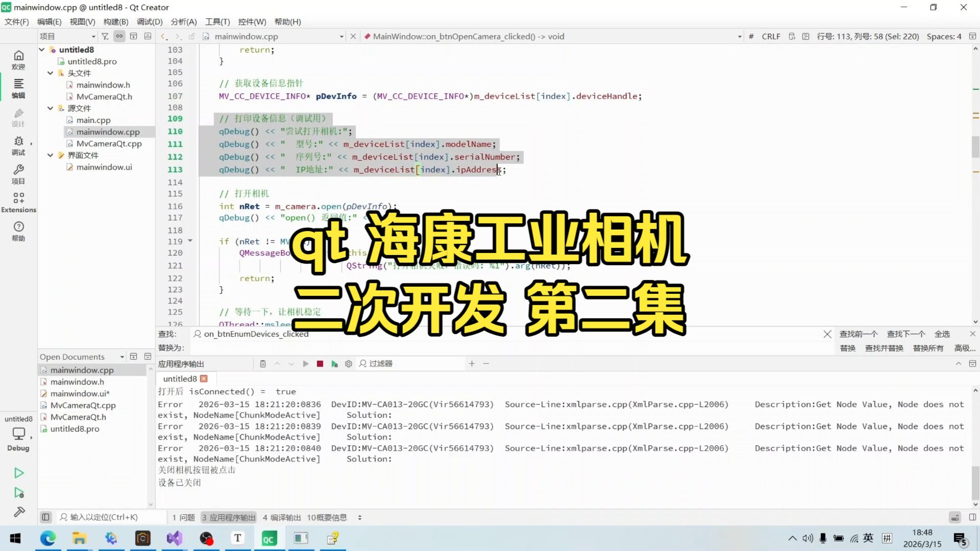Clear the application output with trash icon

(x=263, y=364)
